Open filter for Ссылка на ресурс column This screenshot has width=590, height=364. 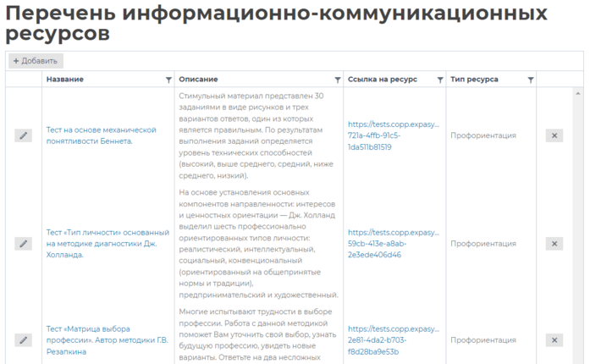coord(440,80)
